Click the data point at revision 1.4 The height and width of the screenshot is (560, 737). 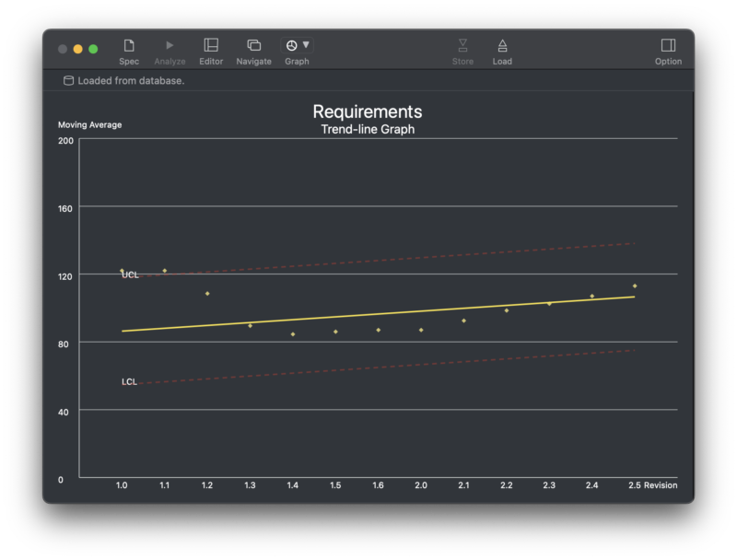[293, 334]
